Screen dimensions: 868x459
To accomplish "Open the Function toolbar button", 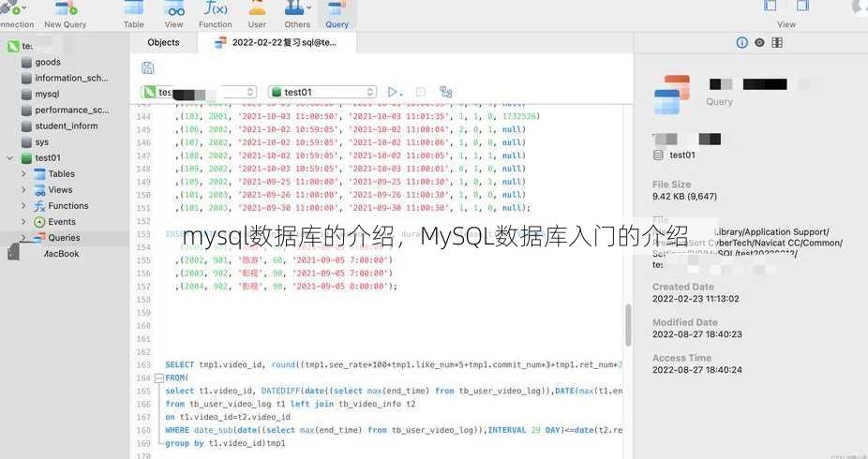I will (216, 15).
